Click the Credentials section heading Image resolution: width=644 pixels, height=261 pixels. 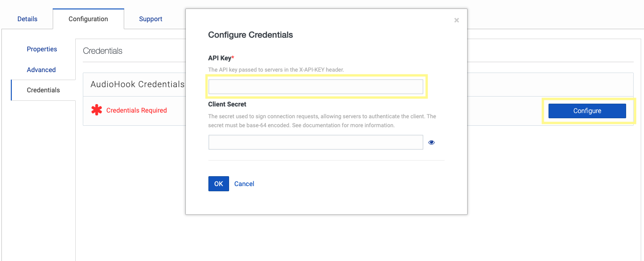(103, 51)
